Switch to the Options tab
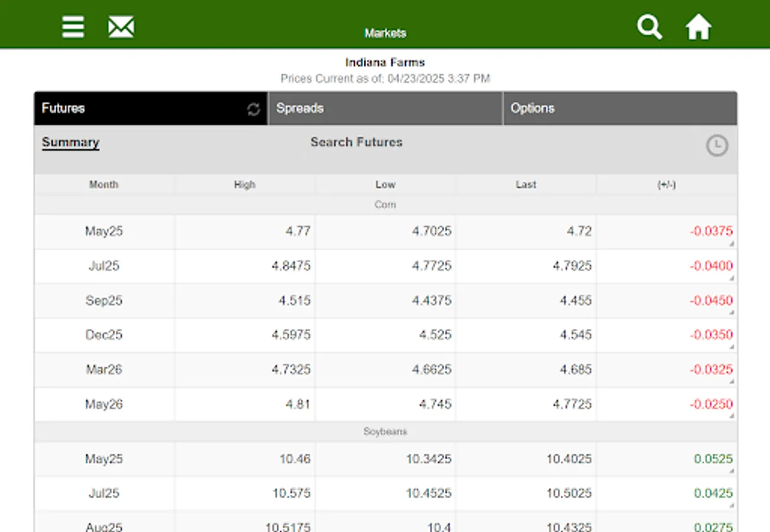Screen dimensions: 770x532 [619, 108]
